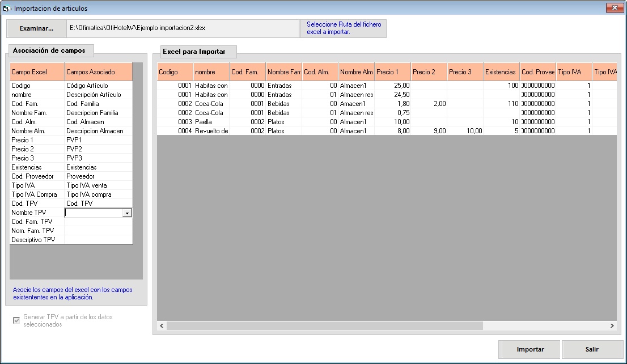Select the Precio 2 cell 9,00
The height and width of the screenshot is (364, 627).
[429, 131]
